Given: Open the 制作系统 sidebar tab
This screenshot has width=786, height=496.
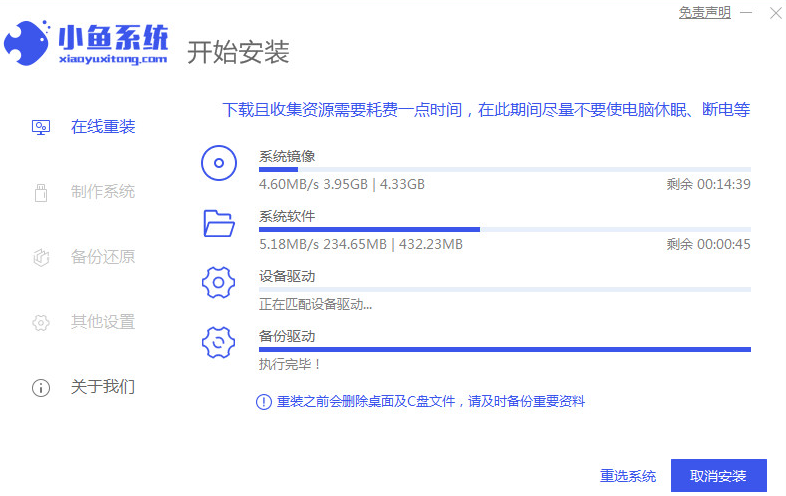Looking at the screenshot, I should coord(103,192).
